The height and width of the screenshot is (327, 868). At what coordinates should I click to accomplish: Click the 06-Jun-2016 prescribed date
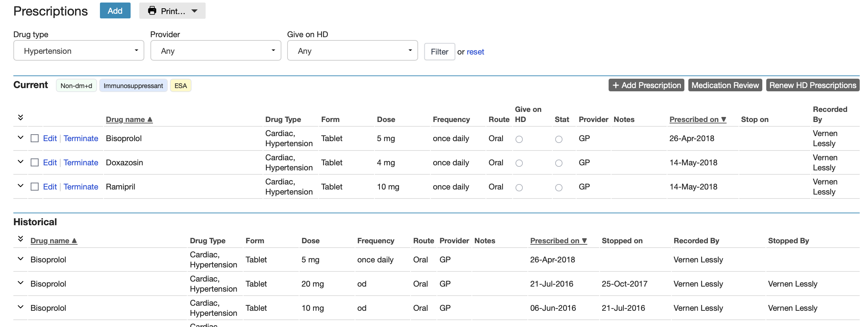point(553,308)
